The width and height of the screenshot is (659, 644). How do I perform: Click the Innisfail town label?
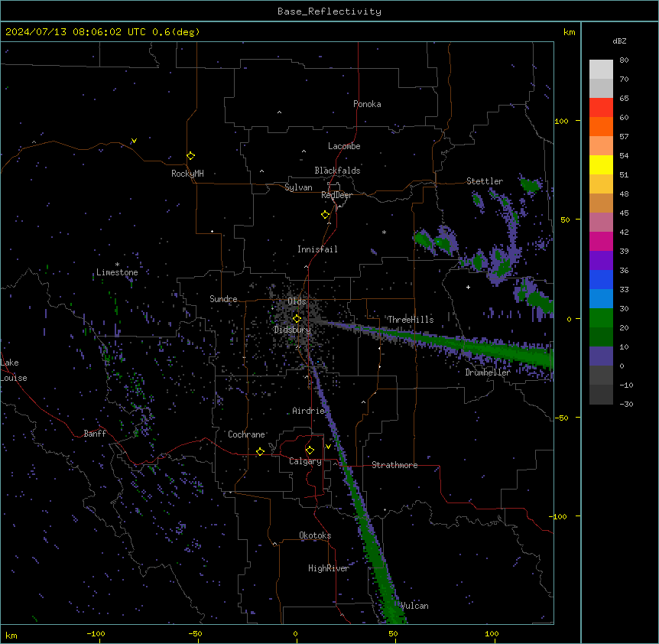click(x=317, y=249)
